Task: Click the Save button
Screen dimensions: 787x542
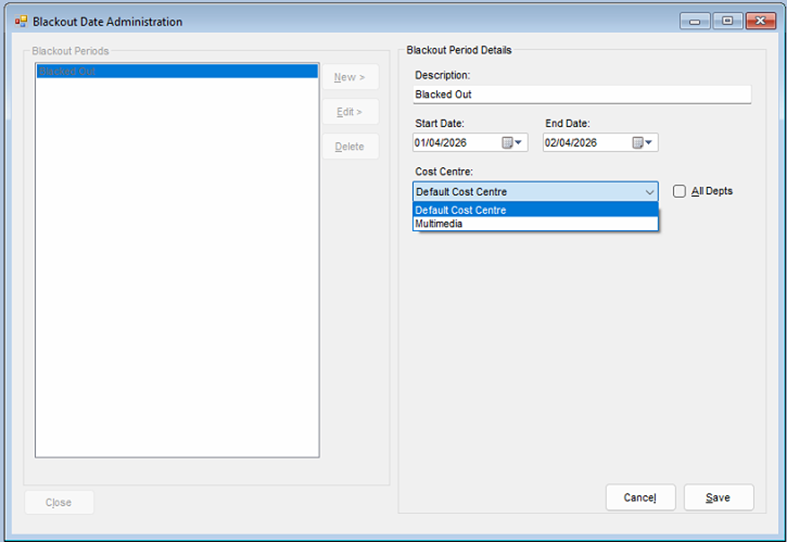Action: click(x=718, y=497)
